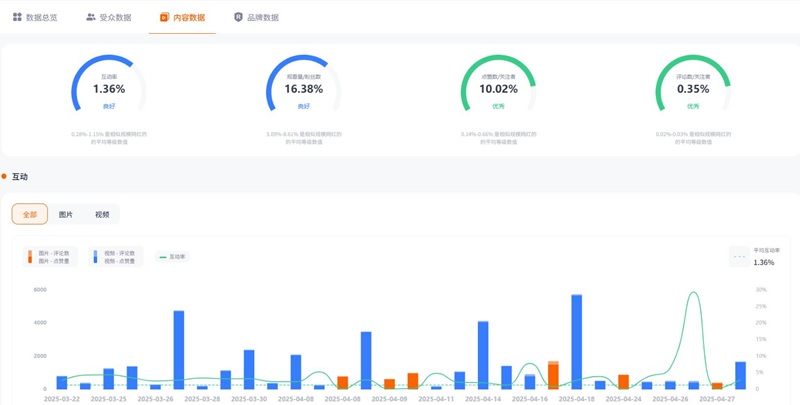Click the 受众数据 people icon
This screenshot has height=405, width=800.
pyautogui.click(x=91, y=17)
